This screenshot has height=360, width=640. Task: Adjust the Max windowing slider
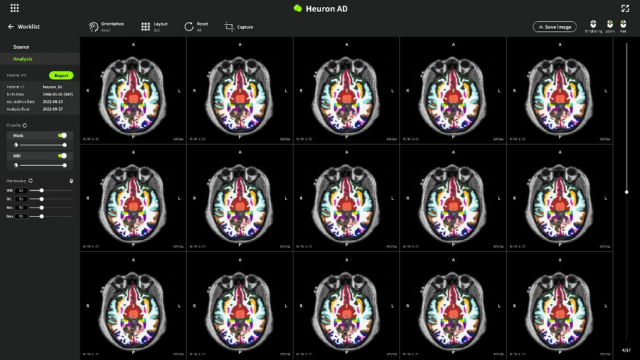(51, 216)
